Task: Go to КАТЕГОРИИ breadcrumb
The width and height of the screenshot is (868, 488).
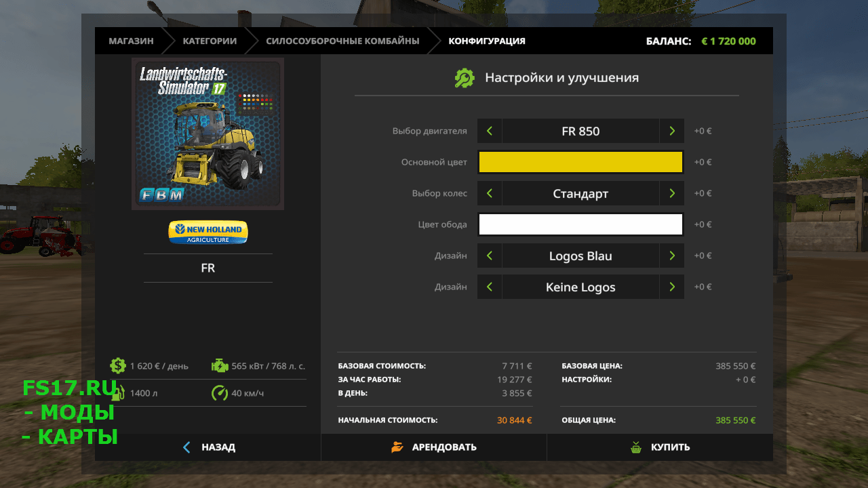Action: pos(210,41)
